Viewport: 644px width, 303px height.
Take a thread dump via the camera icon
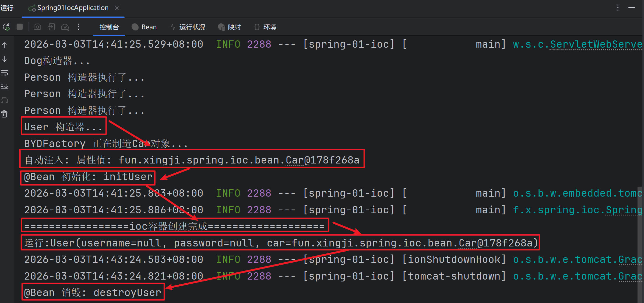[x=37, y=27]
